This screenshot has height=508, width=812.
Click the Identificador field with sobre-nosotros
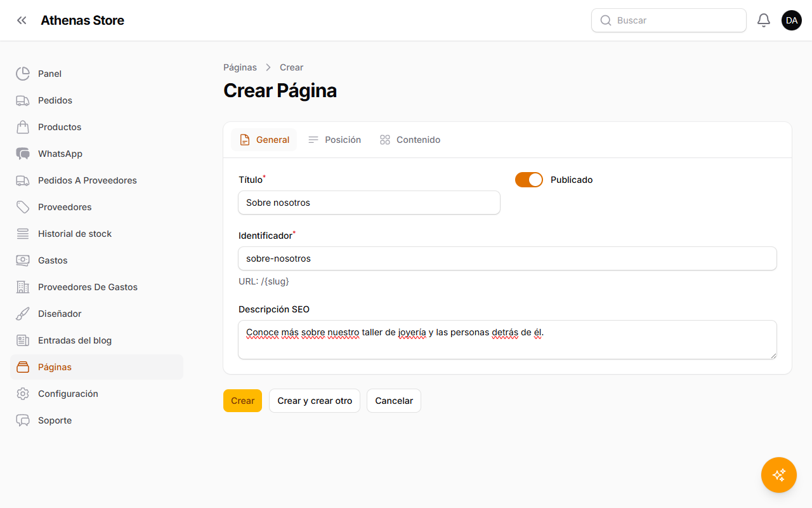coord(507,258)
